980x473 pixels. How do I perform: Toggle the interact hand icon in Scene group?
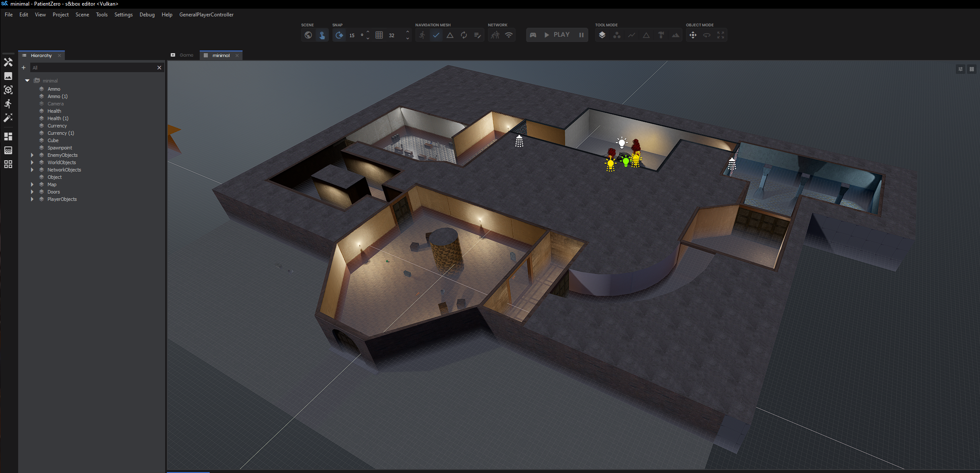(322, 35)
